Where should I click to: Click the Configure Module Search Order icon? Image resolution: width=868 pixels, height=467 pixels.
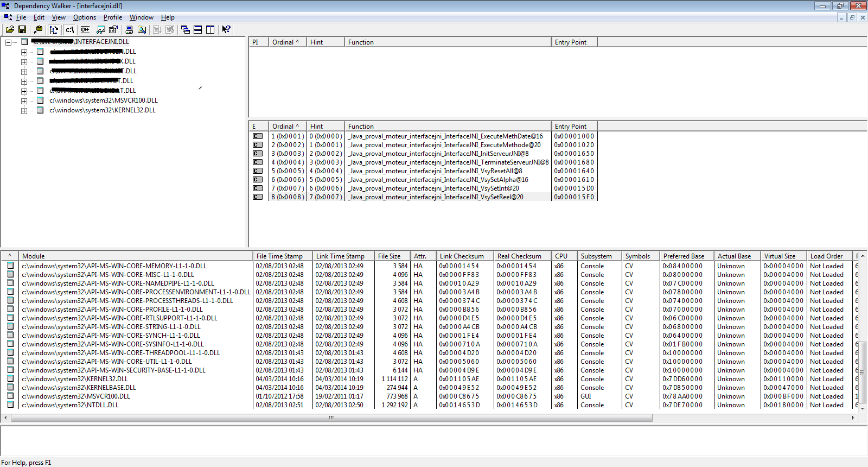click(142, 29)
